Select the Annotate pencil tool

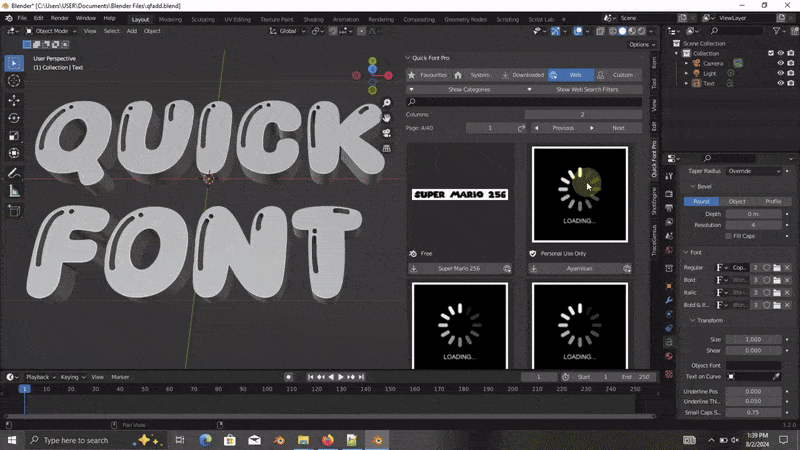(14, 173)
